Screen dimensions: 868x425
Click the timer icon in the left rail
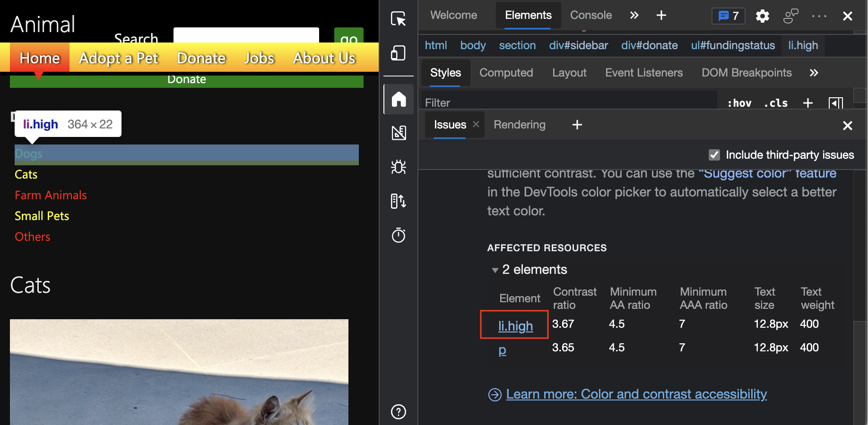(x=399, y=235)
